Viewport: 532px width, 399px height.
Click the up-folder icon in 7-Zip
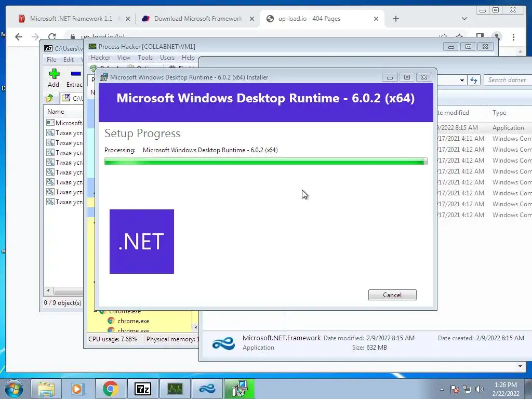50,98
